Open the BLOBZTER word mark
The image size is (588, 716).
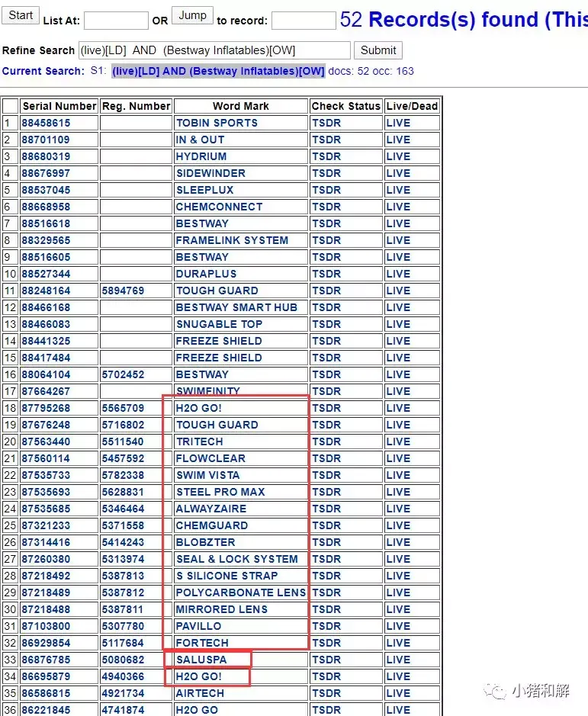[205, 542]
